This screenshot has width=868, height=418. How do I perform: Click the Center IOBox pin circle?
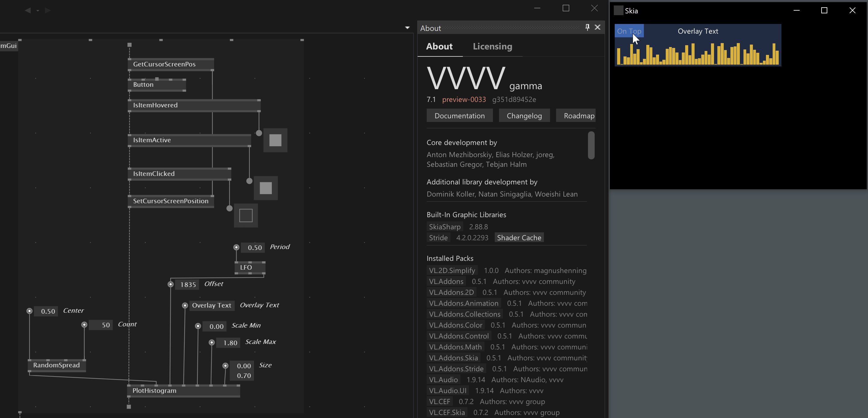coord(30,311)
